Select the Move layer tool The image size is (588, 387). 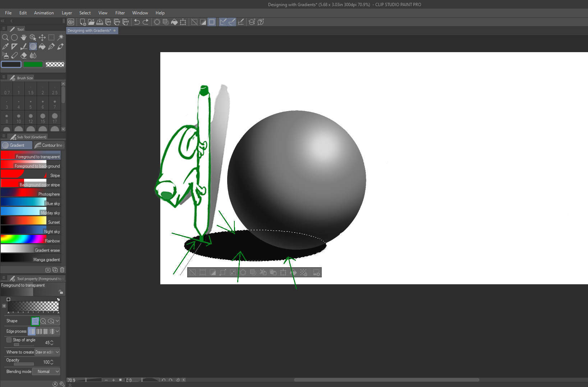coord(42,37)
